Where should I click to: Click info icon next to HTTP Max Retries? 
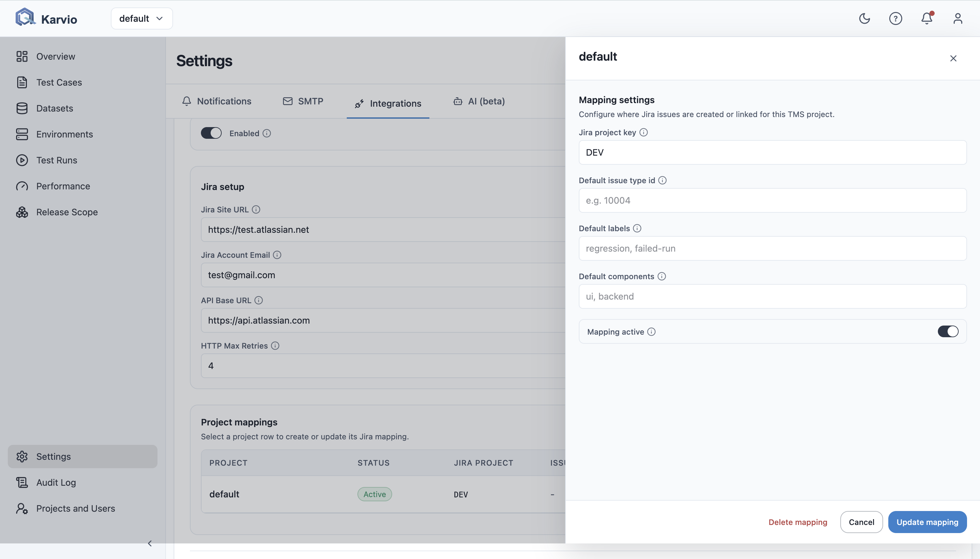click(x=275, y=346)
